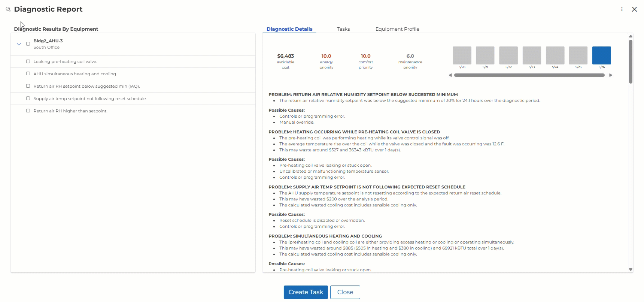Check Leaking pre-heating coil valve checkbox
The width and height of the screenshot is (644, 302).
(x=28, y=61)
